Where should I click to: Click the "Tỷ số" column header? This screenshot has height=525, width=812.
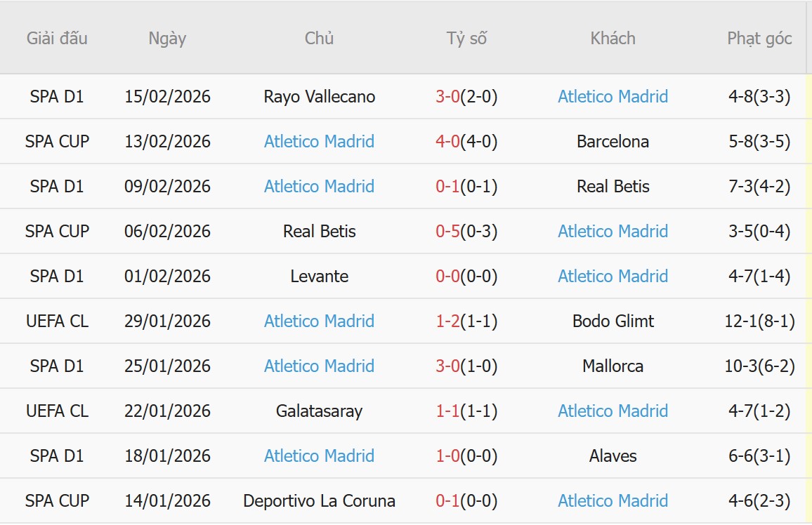(466, 39)
